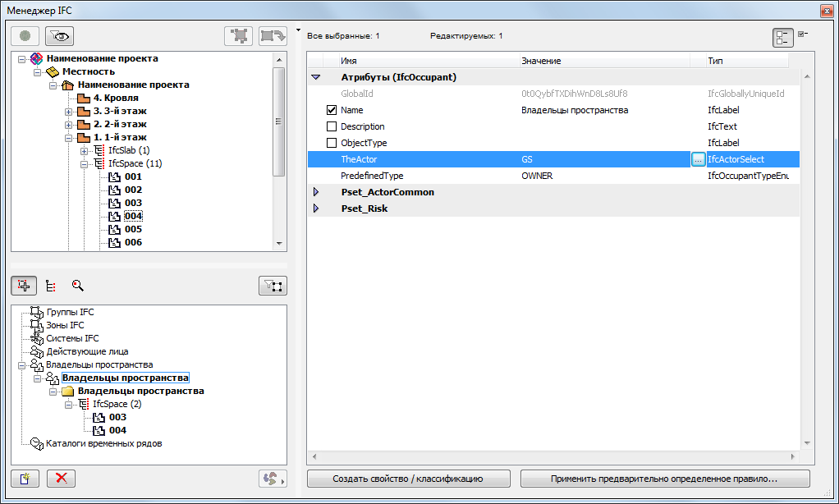Image resolution: width=839 pixels, height=504 pixels.
Task: Click the ellipsis button in TheActor row
Action: pos(698,159)
